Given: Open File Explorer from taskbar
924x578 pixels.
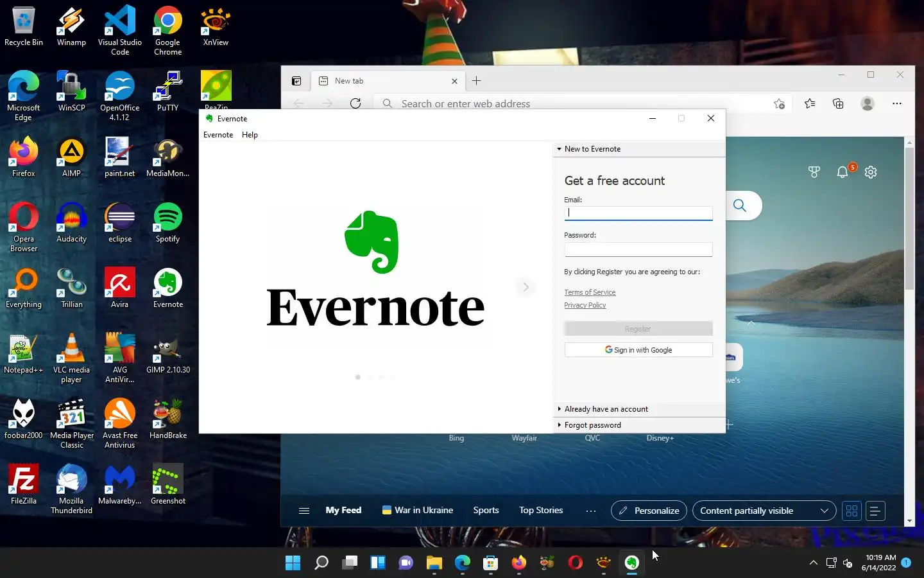Looking at the screenshot, I should tap(434, 563).
